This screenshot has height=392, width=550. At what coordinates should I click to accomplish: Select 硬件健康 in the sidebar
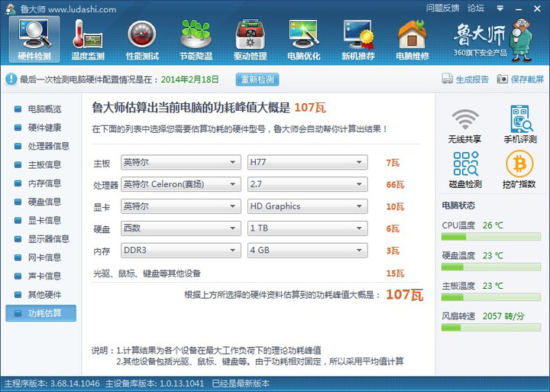click(40, 128)
